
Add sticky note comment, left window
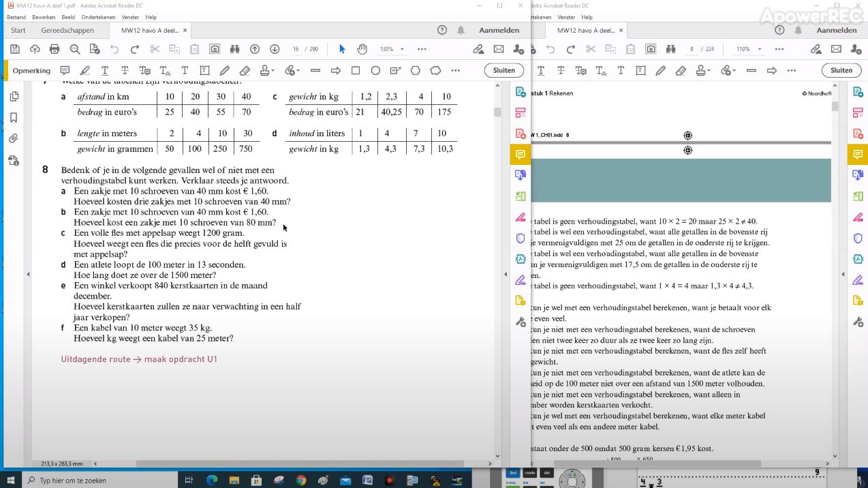65,70
